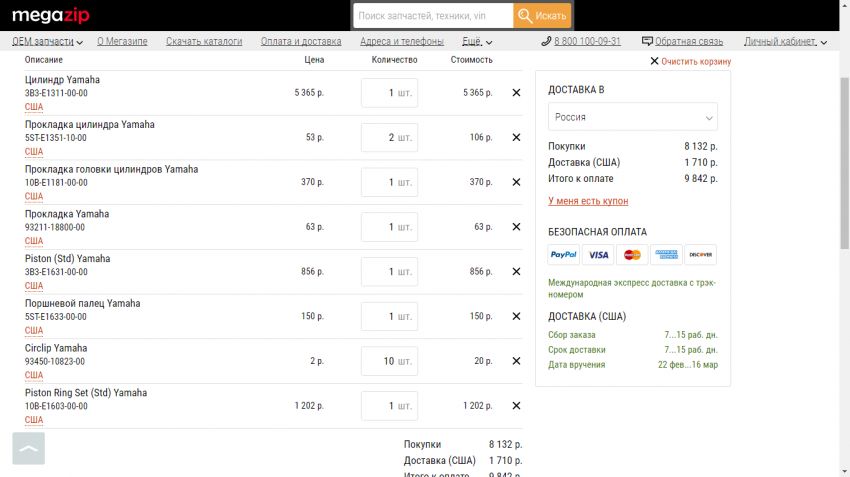Click Дата вручения 22 фев...16 мар text
Image resolution: width=850 pixels, height=477 pixels.
coord(633,365)
